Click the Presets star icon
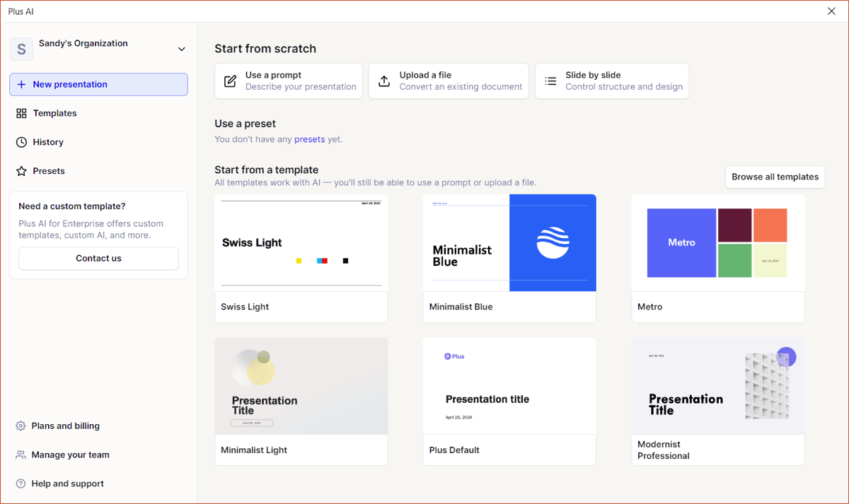This screenshot has height=504, width=849. (21, 171)
